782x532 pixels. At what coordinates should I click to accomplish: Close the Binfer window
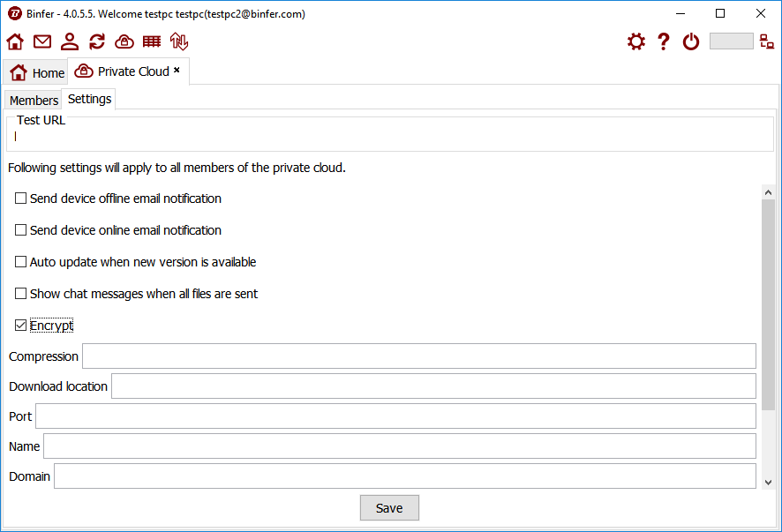pyautogui.click(x=761, y=13)
